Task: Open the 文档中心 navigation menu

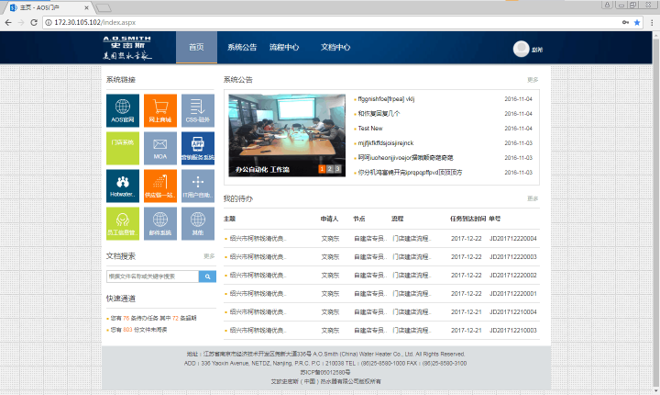Action: click(335, 47)
